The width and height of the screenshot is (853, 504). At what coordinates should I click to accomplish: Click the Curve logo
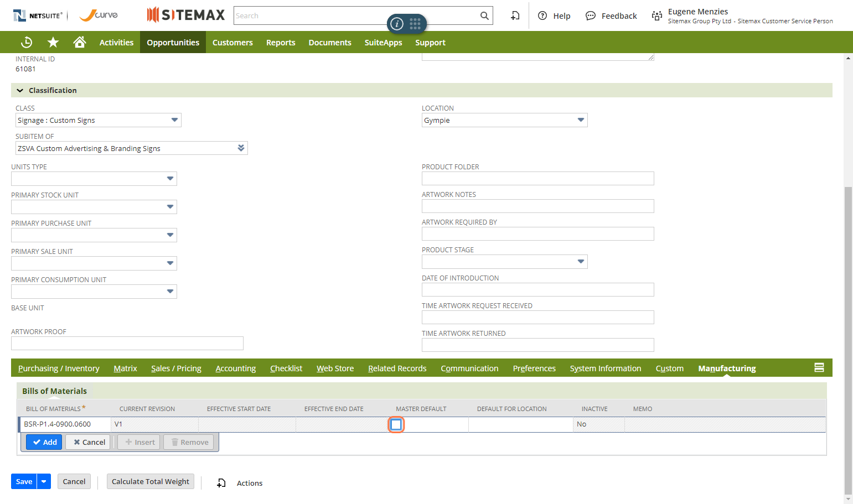pyautogui.click(x=99, y=15)
